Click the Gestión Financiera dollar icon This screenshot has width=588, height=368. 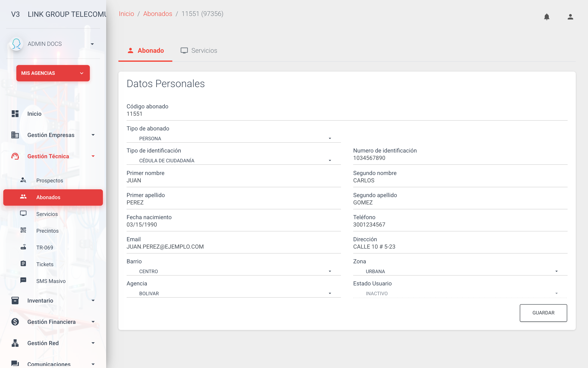[x=15, y=322]
